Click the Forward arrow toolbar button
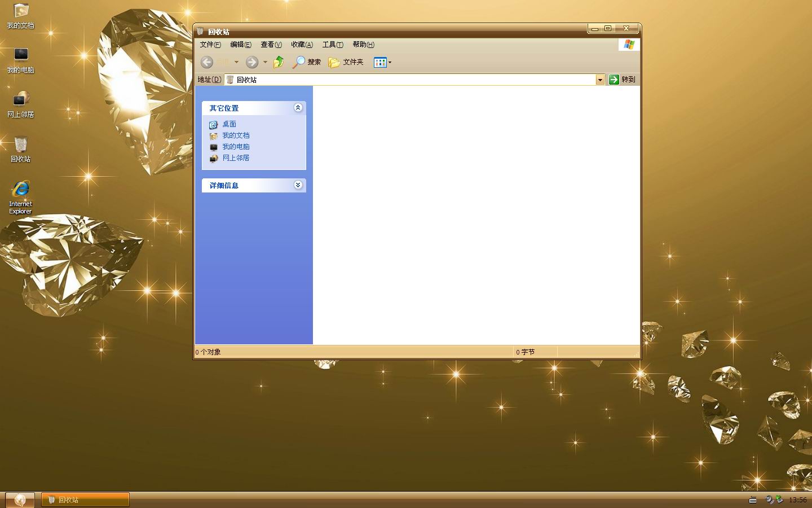The width and height of the screenshot is (812, 508). coord(252,62)
